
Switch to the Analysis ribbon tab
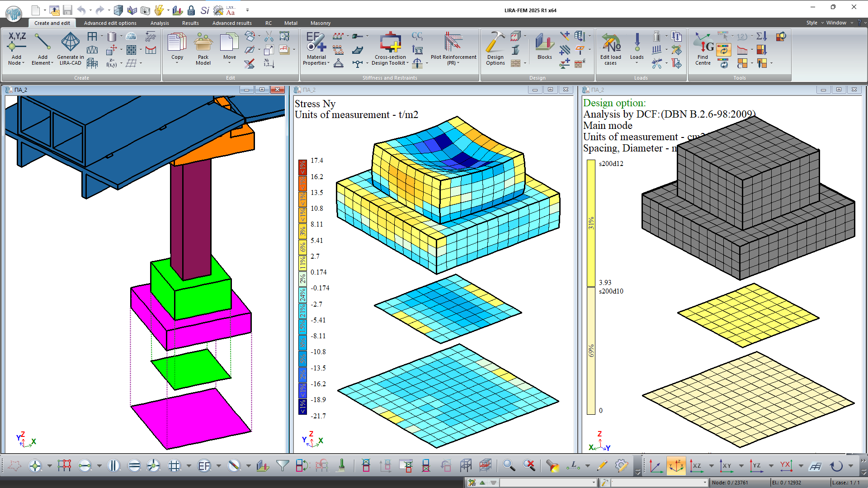pos(160,23)
